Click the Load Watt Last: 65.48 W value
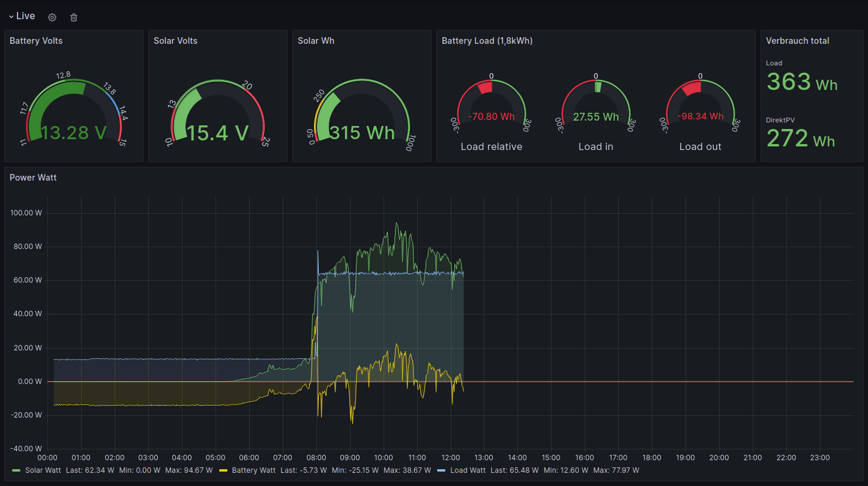Image resolution: width=868 pixels, height=486 pixels. point(514,470)
